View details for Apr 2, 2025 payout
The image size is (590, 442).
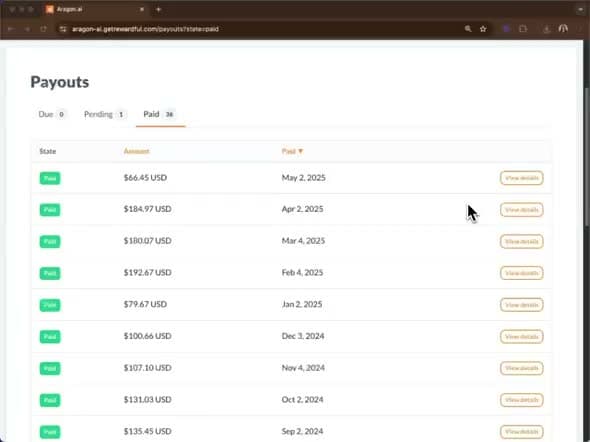pos(522,210)
